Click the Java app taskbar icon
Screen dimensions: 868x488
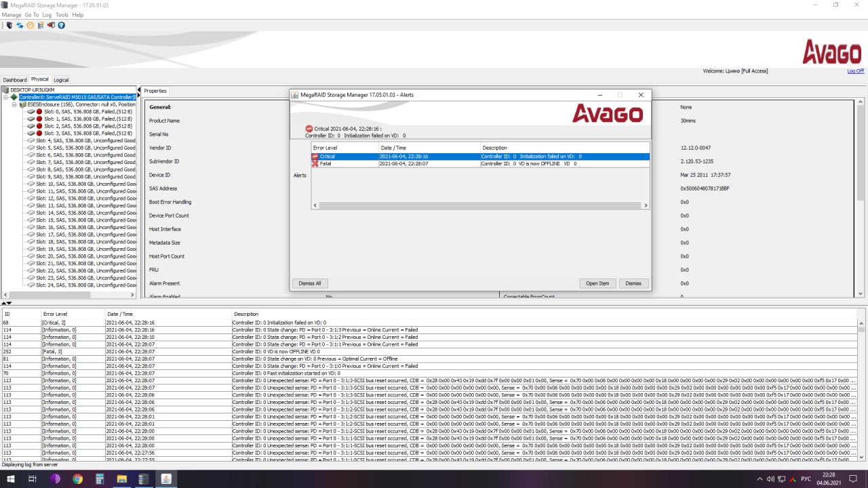pos(166,479)
